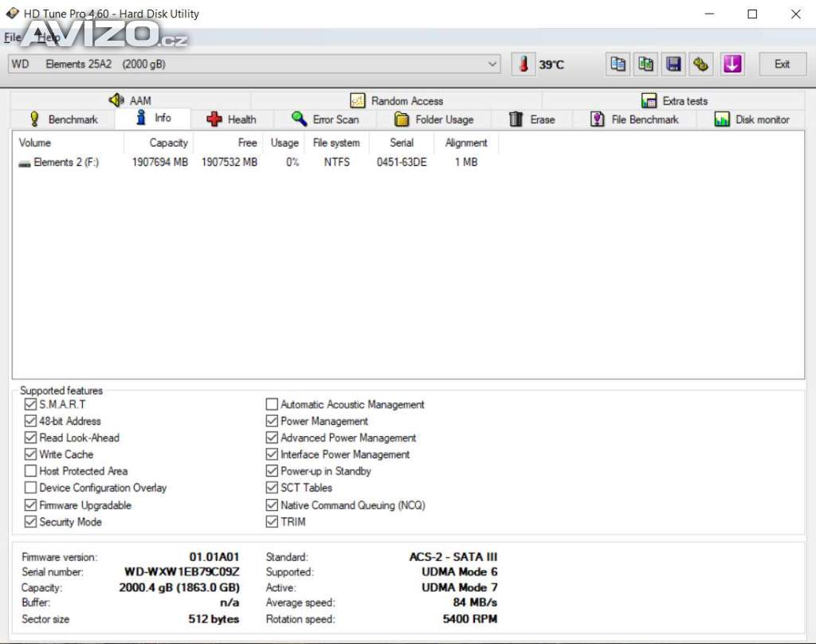
Task: Open the WD Elements 25A2 drive dropdown
Action: pyautogui.click(x=254, y=64)
